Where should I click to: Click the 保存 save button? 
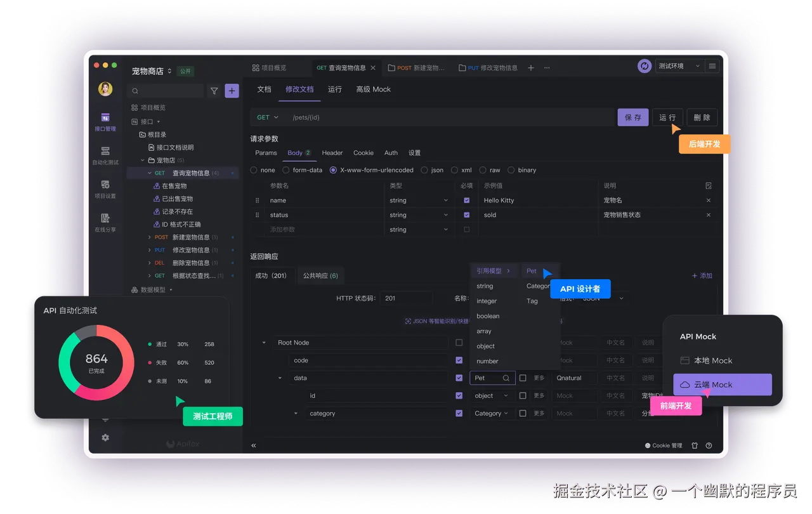pyautogui.click(x=632, y=117)
